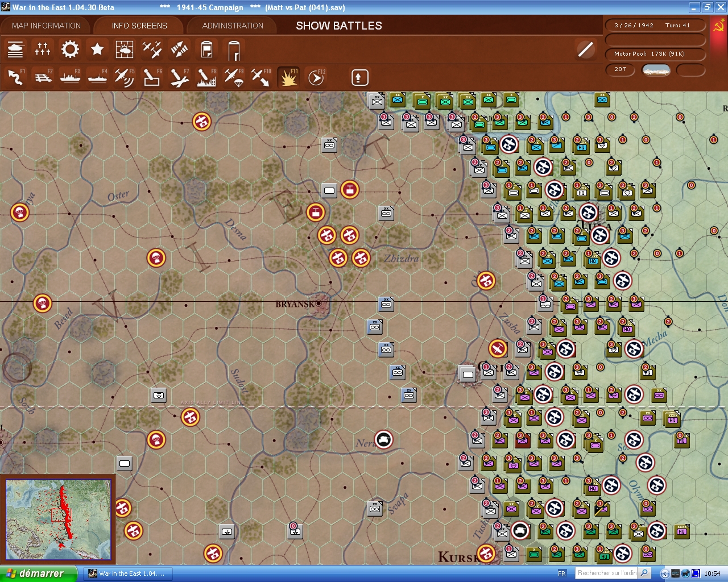The width and height of the screenshot is (728, 582).
Task: Click the star victory screen icon
Action: 97,49
